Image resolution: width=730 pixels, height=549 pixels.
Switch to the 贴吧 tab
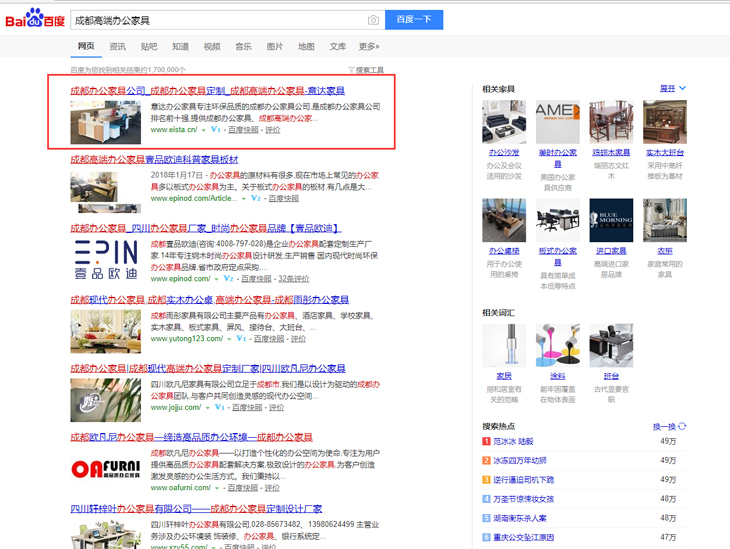click(149, 47)
